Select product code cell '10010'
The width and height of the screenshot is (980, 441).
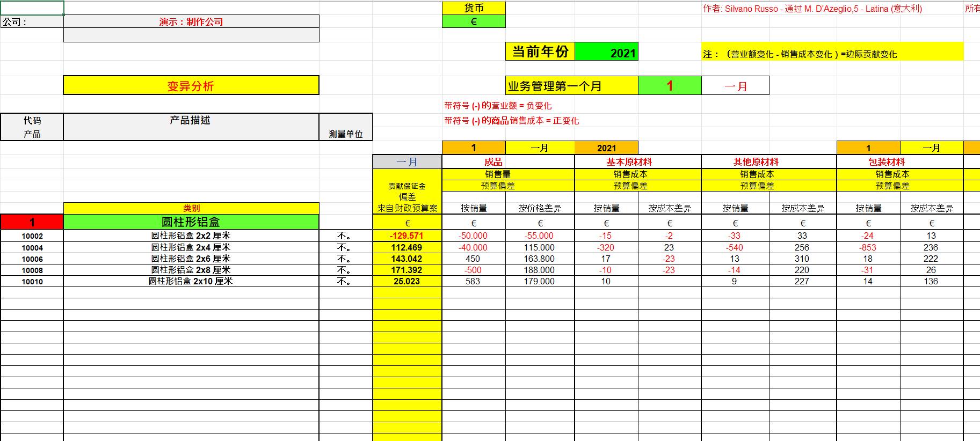(32, 282)
